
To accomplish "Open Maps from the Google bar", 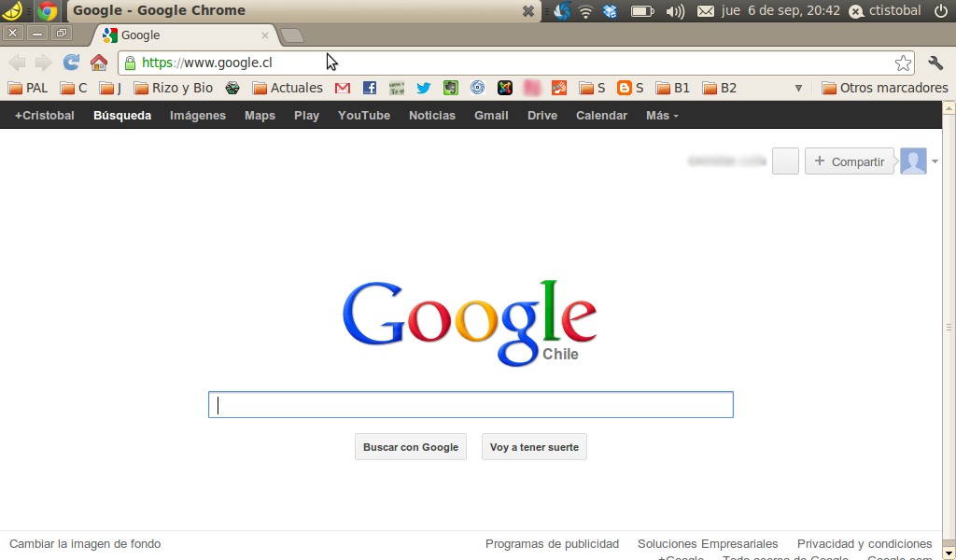I will pyautogui.click(x=260, y=115).
